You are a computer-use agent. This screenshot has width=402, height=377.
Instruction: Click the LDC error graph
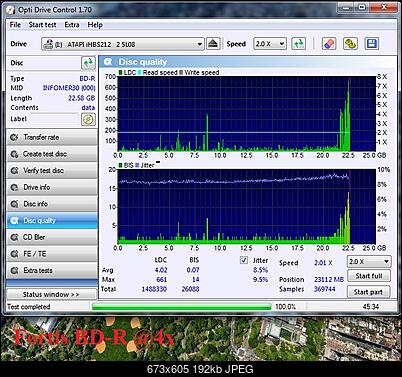coord(247,114)
